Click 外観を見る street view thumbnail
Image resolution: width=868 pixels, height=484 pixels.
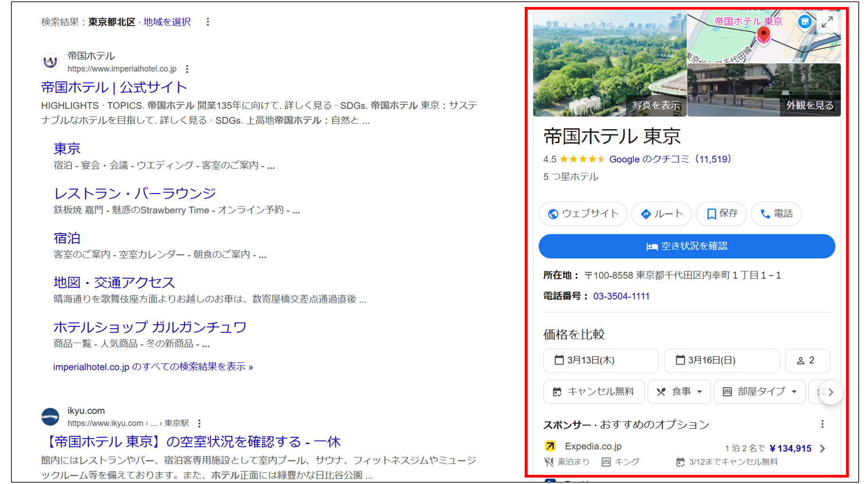click(x=764, y=90)
